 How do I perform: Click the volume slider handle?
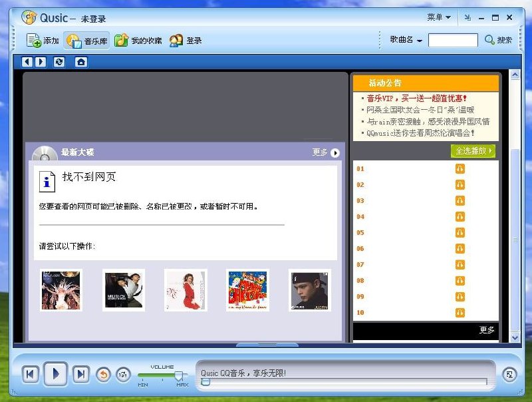[178, 375]
